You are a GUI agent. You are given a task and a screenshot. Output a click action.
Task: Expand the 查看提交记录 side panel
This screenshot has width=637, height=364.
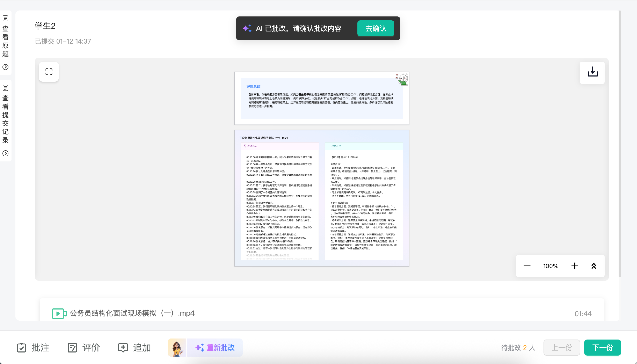pos(6,154)
